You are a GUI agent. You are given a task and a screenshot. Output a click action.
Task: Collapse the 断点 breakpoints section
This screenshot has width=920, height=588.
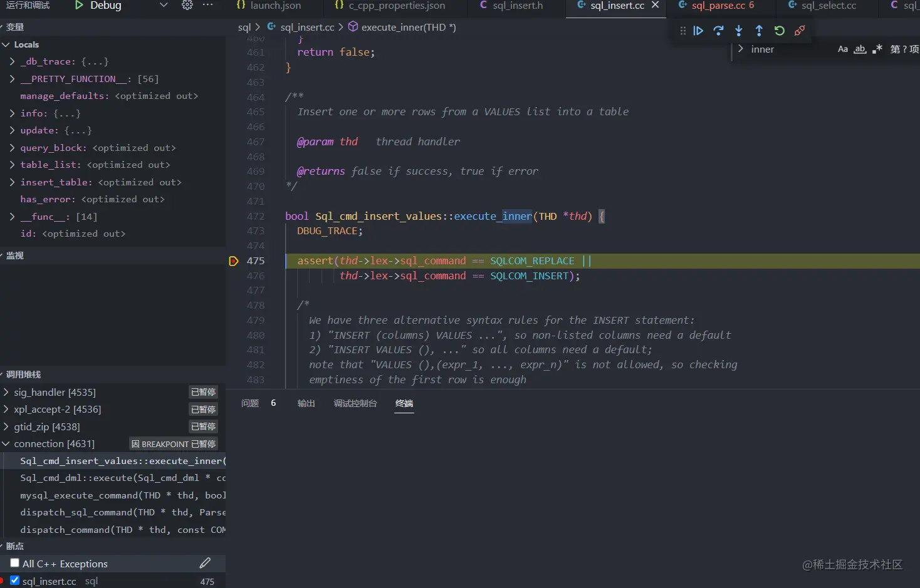[x=113, y=547]
